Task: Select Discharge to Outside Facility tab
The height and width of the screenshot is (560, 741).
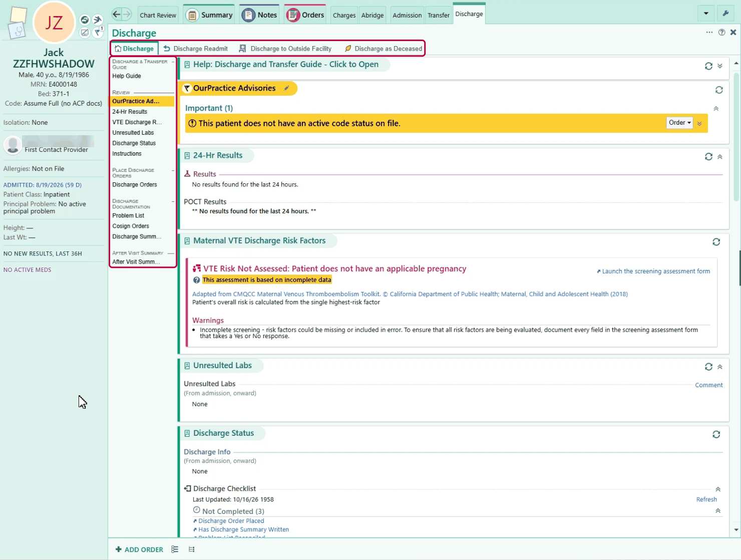Action: pos(285,49)
